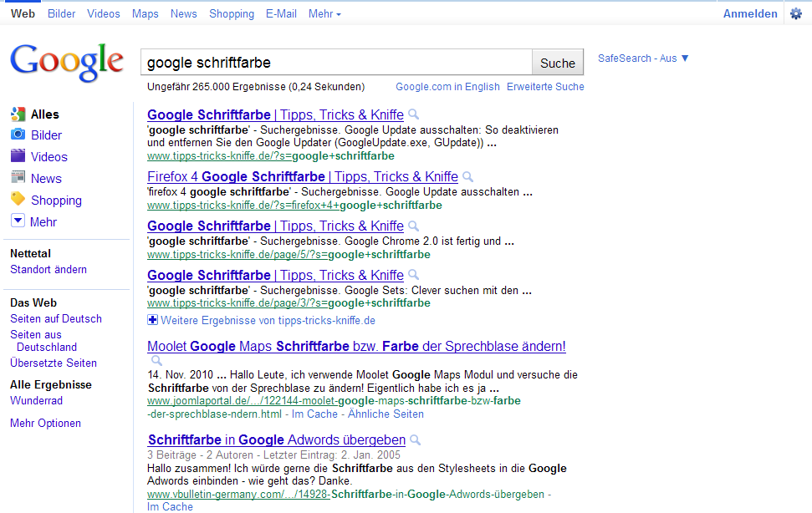This screenshot has height=513, width=812.
Task: Expand the Mehr arrow icon in sidebar
Action: coord(18,221)
